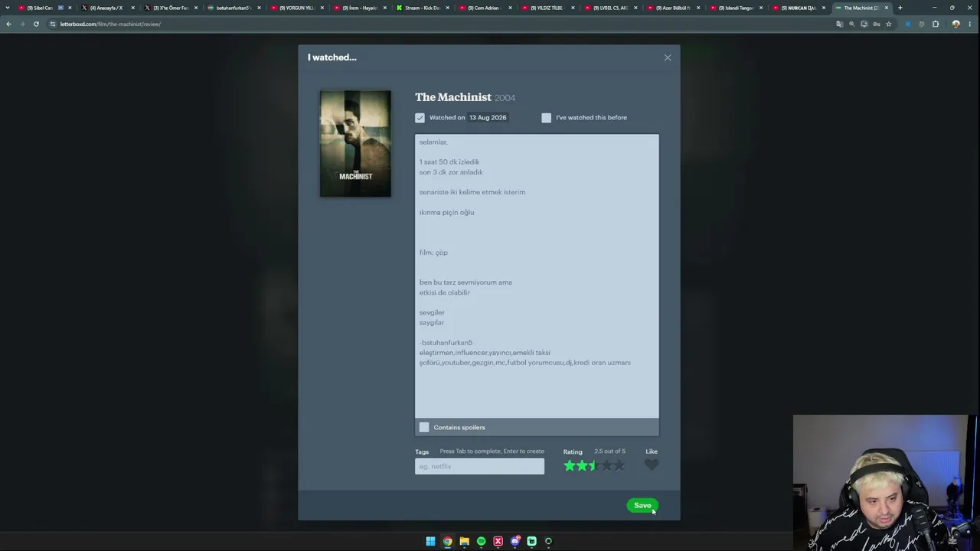
Task: Set rating to two stars
Action: coord(582,465)
